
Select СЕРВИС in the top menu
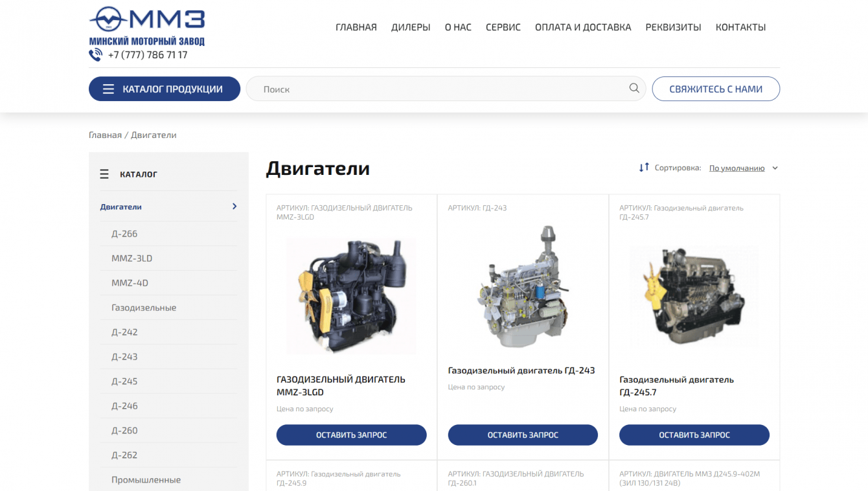pos(503,27)
